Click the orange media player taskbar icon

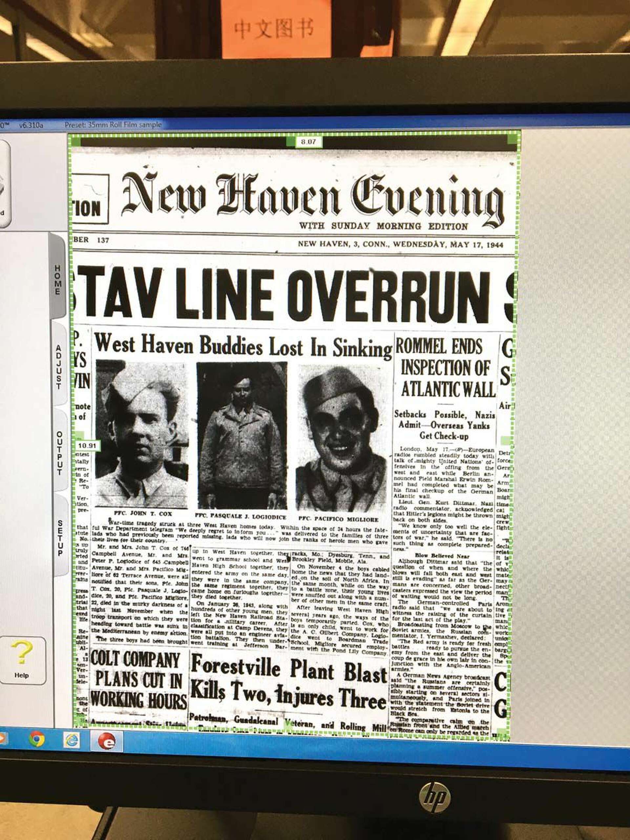click(x=2, y=738)
